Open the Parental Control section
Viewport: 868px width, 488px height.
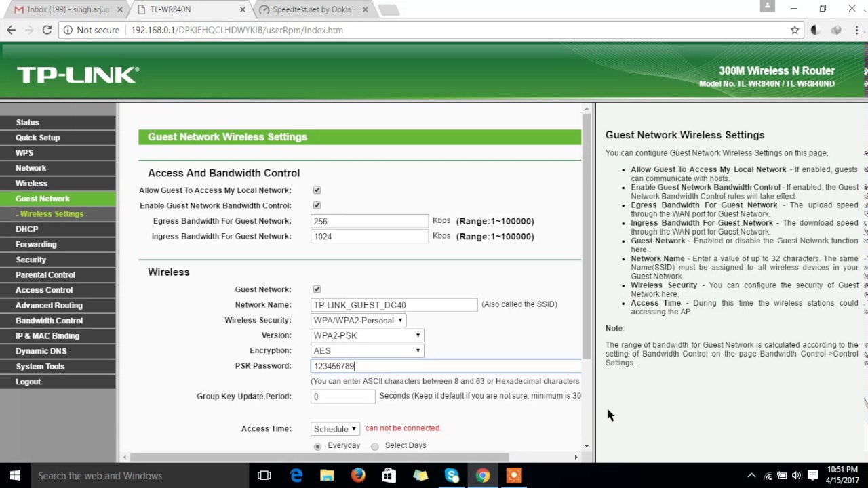click(58, 275)
